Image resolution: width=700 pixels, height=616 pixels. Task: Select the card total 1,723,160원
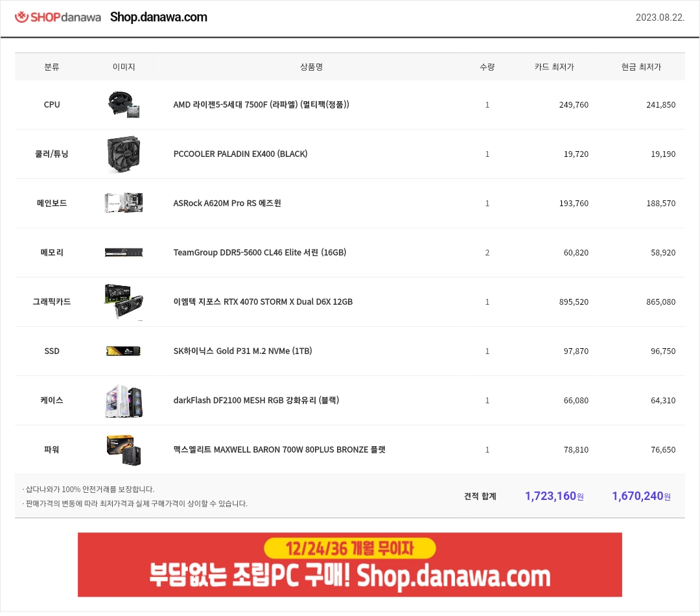click(x=554, y=496)
